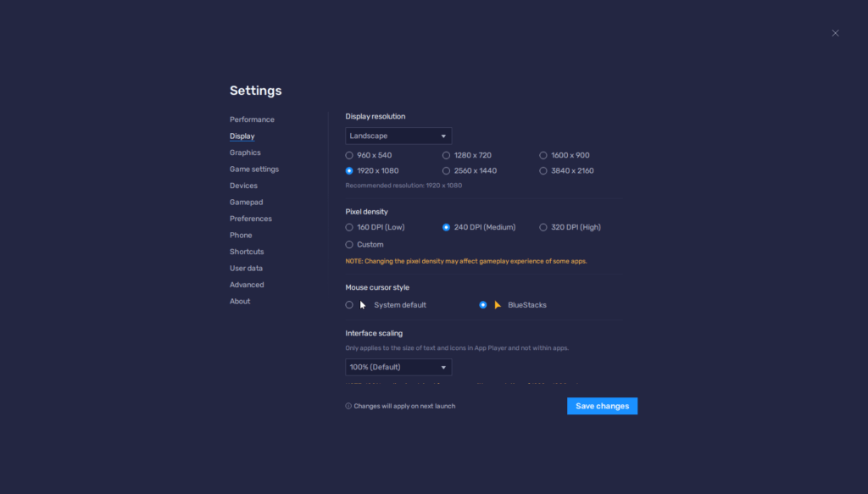Viewport: 868px width, 494px height.
Task: Pick the 1600 x 900 resolution option
Action: click(543, 155)
